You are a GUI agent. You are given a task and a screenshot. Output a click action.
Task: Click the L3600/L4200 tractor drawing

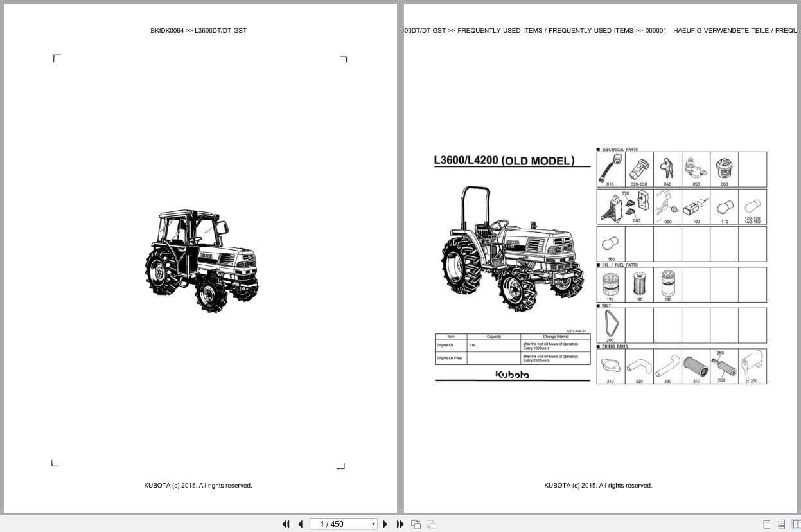point(513,249)
